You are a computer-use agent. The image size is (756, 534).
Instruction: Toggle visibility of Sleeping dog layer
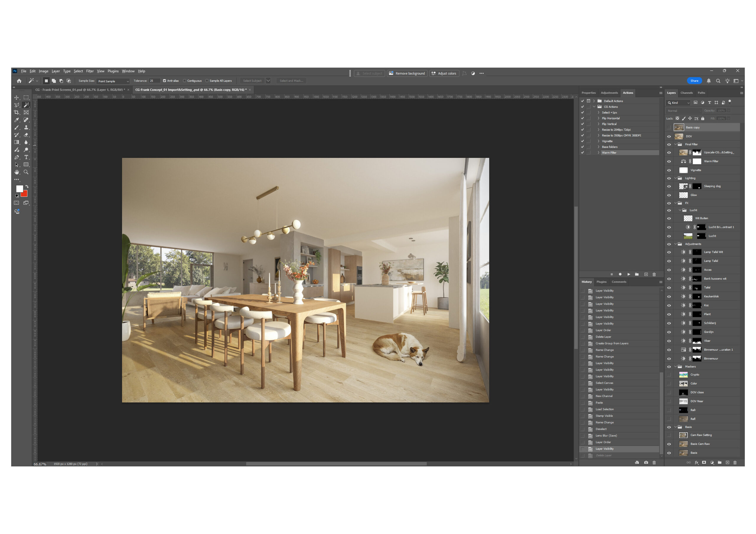tap(669, 186)
